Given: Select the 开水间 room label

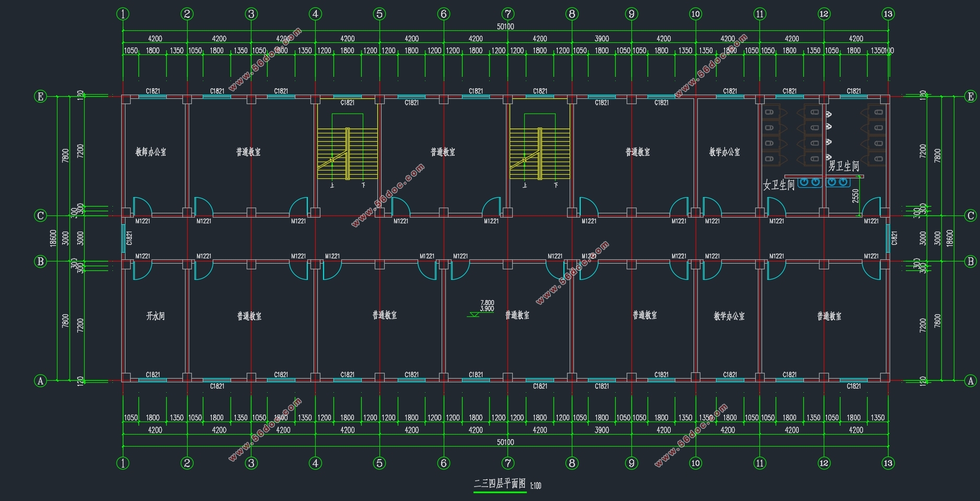Looking at the screenshot, I should tap(155, 316).
